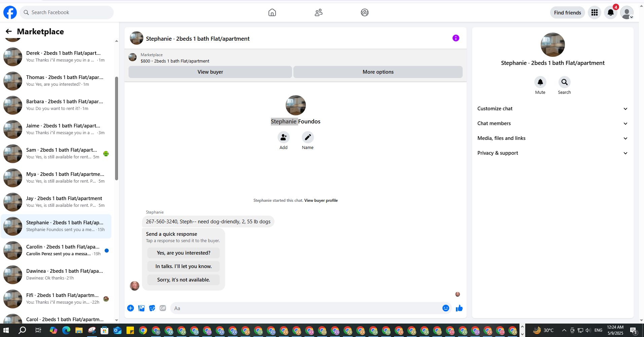Go back using the Marketplace arrow
The height and width of the screenshot is (337, 644).
(9, 31)
